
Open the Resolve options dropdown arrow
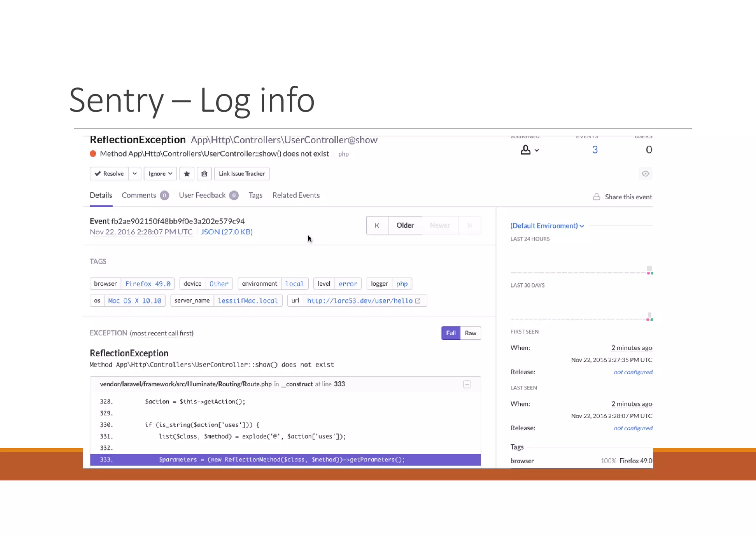click(135, 174)
